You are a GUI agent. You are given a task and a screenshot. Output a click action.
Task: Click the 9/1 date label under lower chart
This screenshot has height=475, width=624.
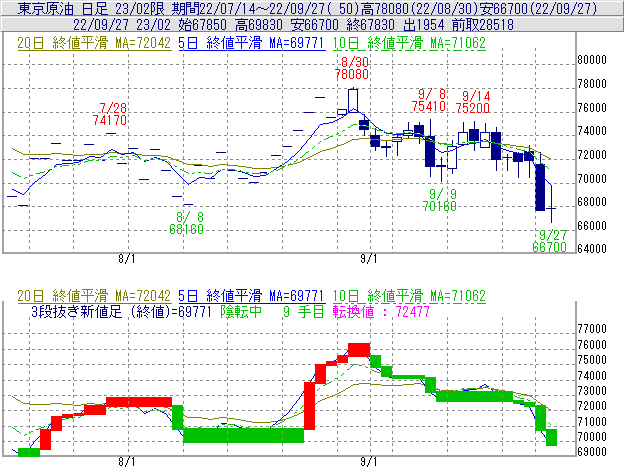pyautogui.click(x=369, y=462)
